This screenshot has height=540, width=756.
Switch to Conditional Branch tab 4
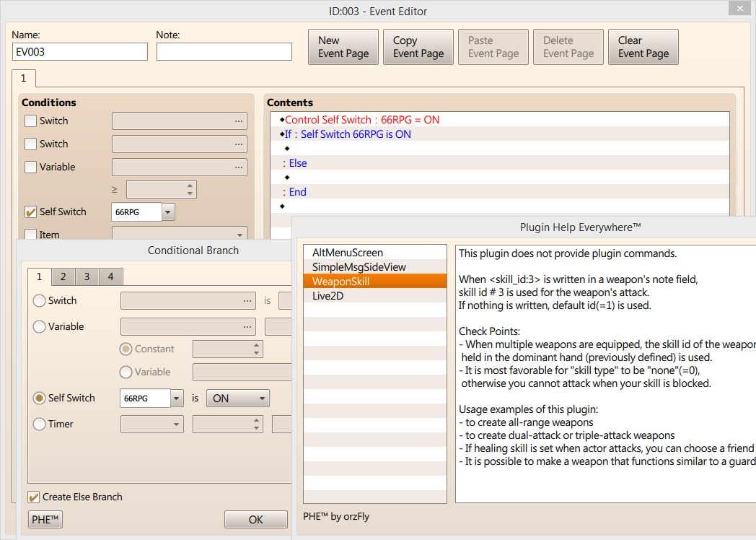coord(110,276)
